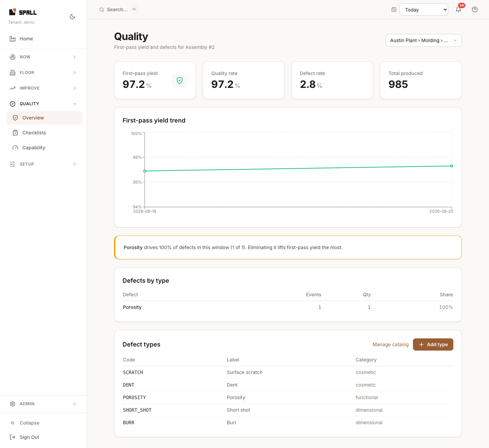This screenshot has width=489, height=448.
Task: Click the search magnifier icon
Action: tap(102, 10)
